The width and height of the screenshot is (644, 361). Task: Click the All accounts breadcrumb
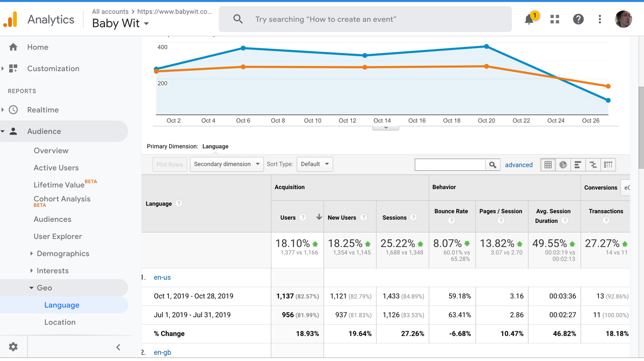(110, 11)
